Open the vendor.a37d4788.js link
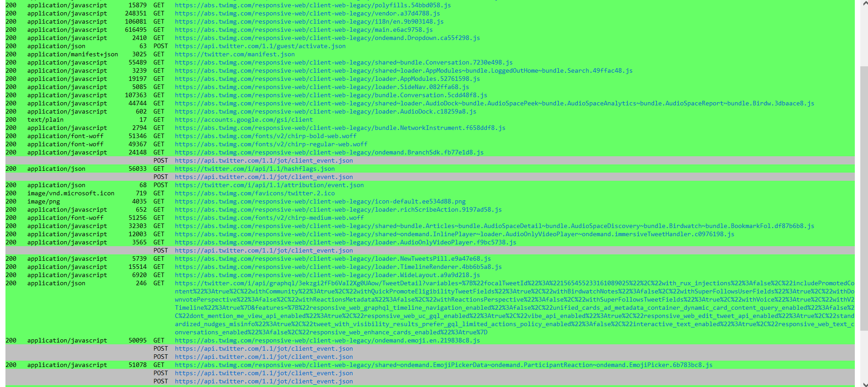The height and width of the screenshot is (387, 868). 308,13
